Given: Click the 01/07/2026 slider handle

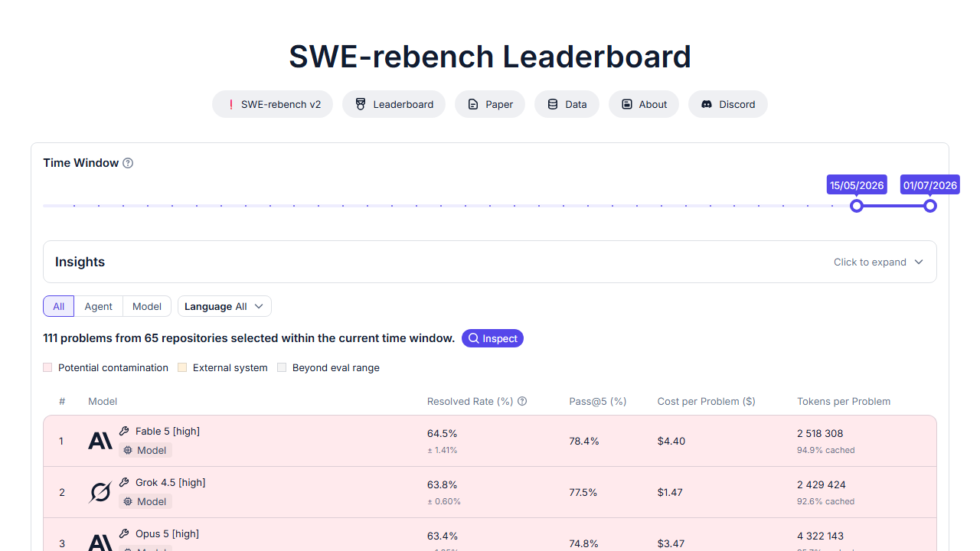Looking at the screenshot, I should (x=930, y=206).
